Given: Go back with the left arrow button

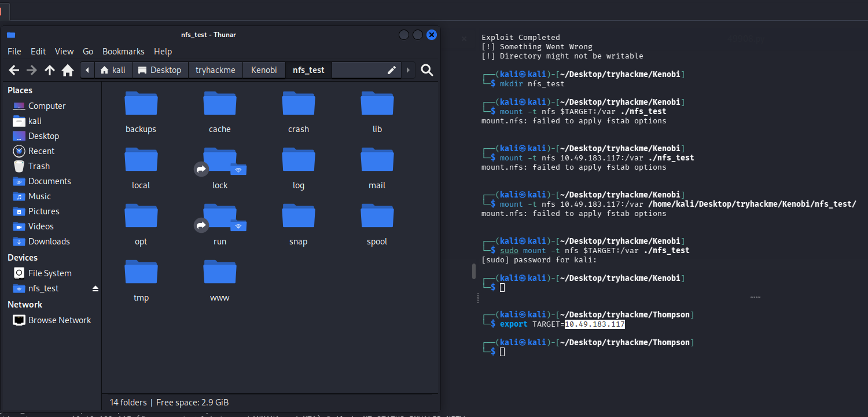Looking at the screenshot, I should pos(14,70).
